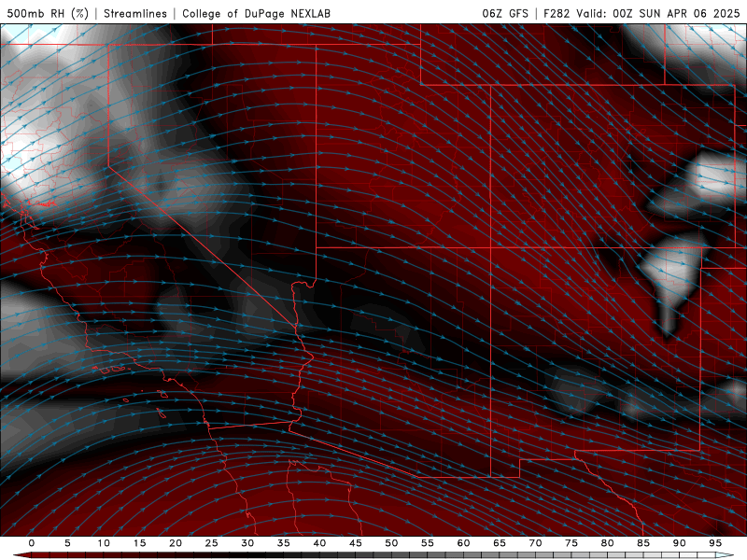Click the 75 label on the legend
This screenshot has width=747, height=560.
coord(571,543)
